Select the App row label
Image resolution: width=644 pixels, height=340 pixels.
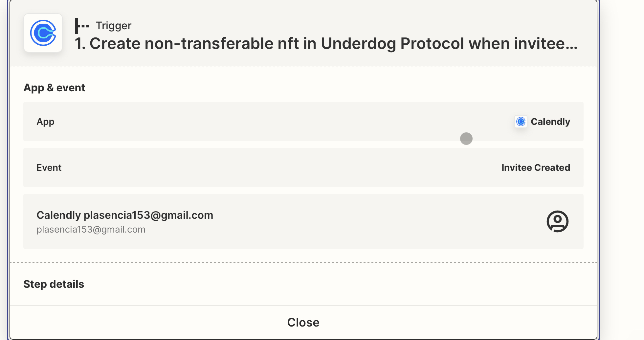(45, 122)
